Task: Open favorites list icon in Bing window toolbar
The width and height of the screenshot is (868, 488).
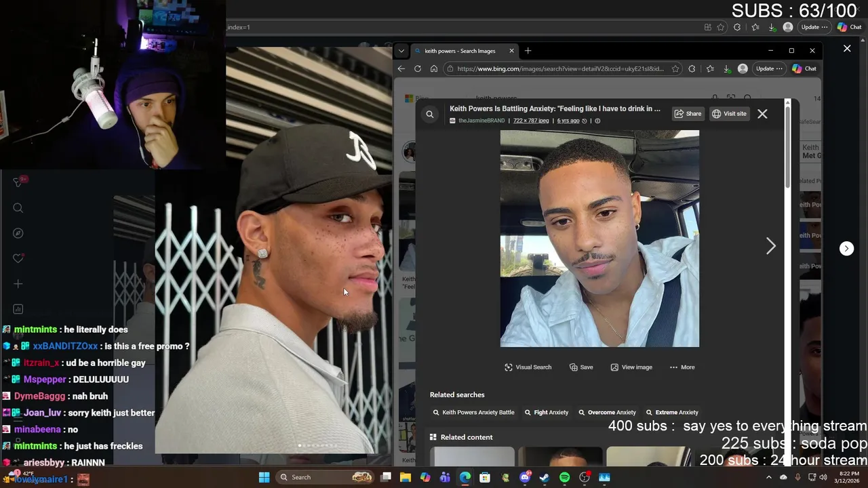Action: [x=710, y=68]
